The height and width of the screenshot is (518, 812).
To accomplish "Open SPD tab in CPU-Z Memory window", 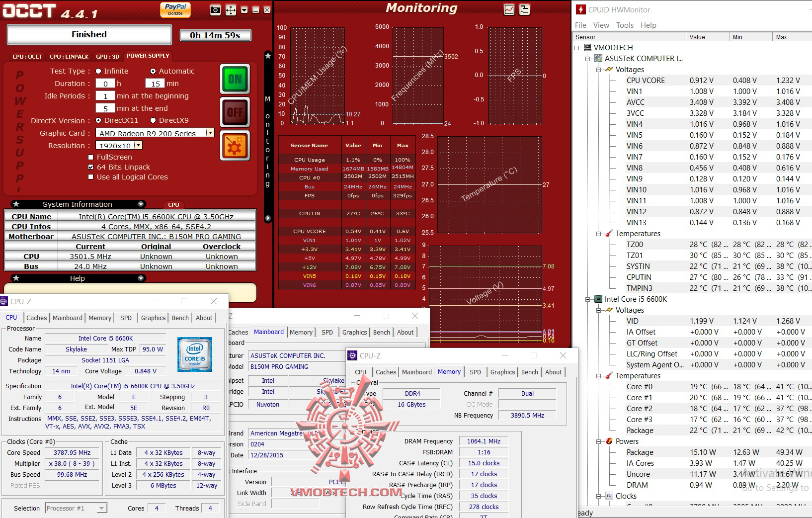I will pyautogui.click(x=475, y=372).
